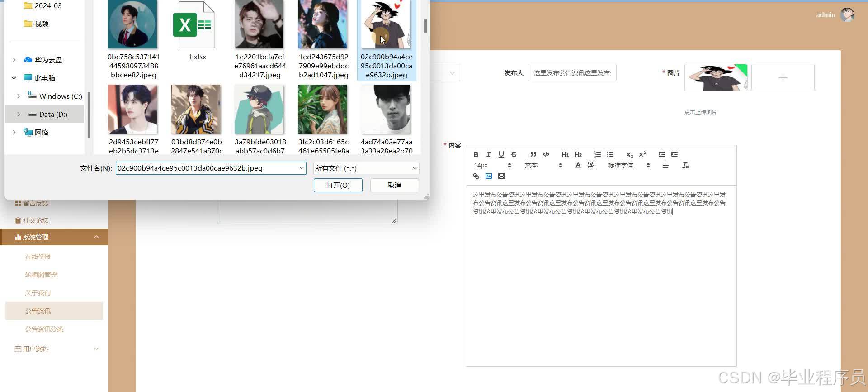The image size is (868, 392).
Task: Click the 发布人 input field
Action: click(x=572, y=73)
